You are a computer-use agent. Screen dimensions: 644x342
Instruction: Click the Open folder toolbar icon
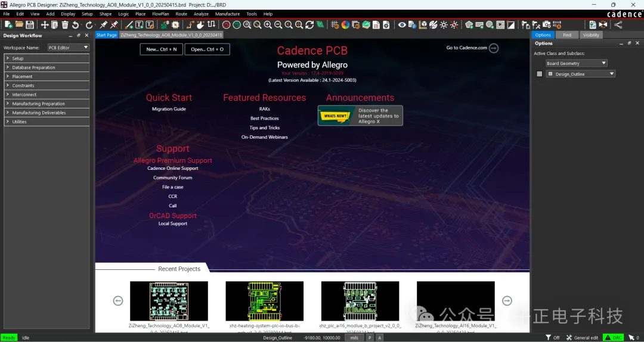click(x=19, y=24)
